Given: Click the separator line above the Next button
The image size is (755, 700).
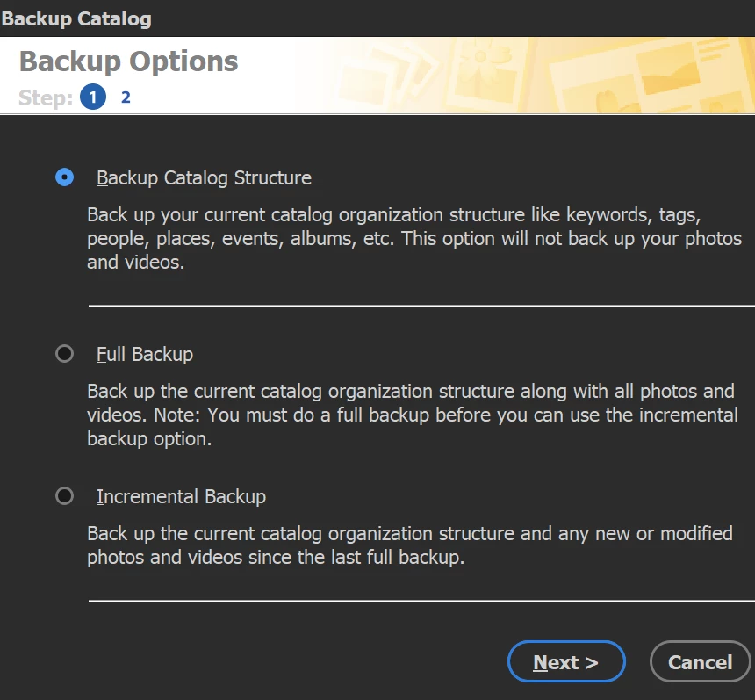Looking at the screenshot, I should pyautogui.click(x=421, y=601).
